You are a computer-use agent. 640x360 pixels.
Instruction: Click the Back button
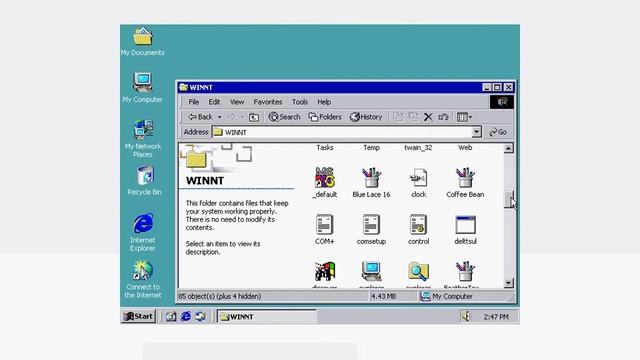[x=200, y=118]
